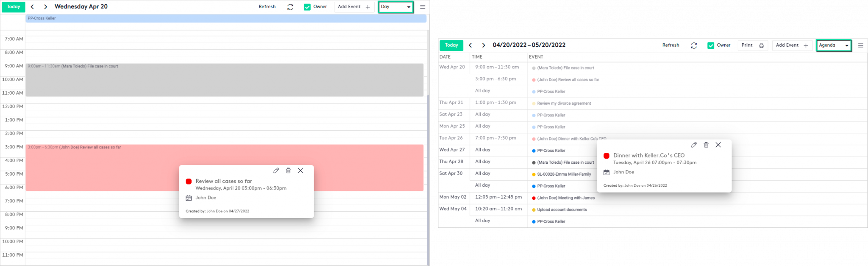Edit Review all cases so far event
868x266 pixels.
[x=276, y=171]
